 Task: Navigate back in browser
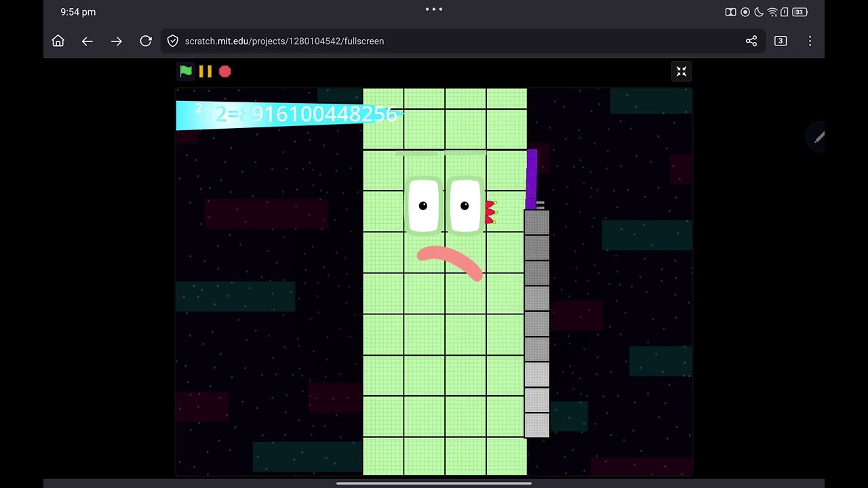[87, 41]
